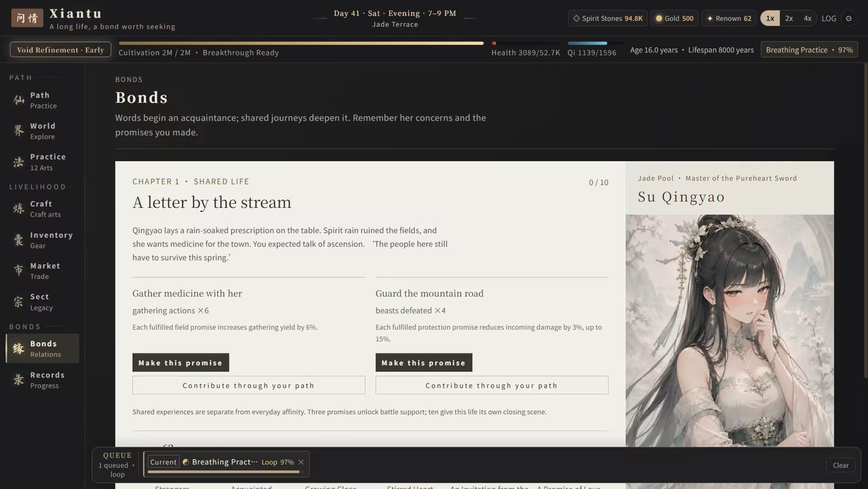The height and width of the screenshot is (489, 868).
Task: Open the Path Practice sidebar icon
Action: tap(19, 100)
